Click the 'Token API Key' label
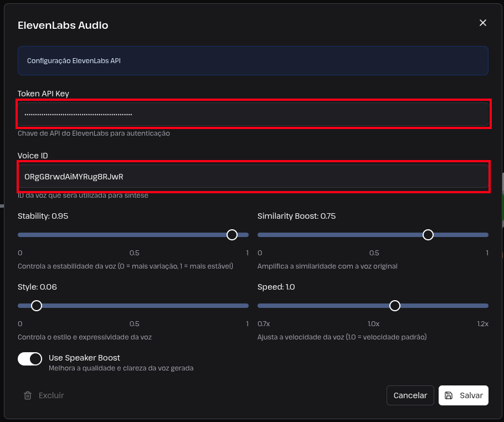 point(43,94)
